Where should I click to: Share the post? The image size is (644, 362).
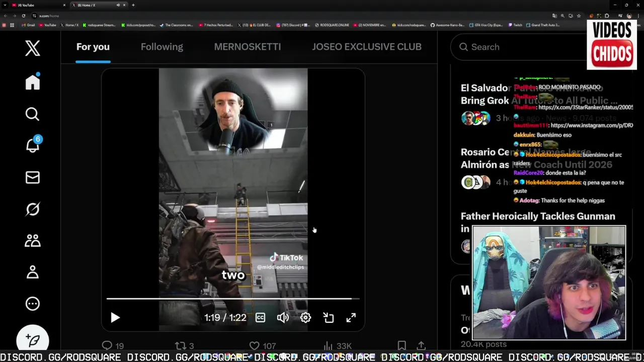click(421, 346)
